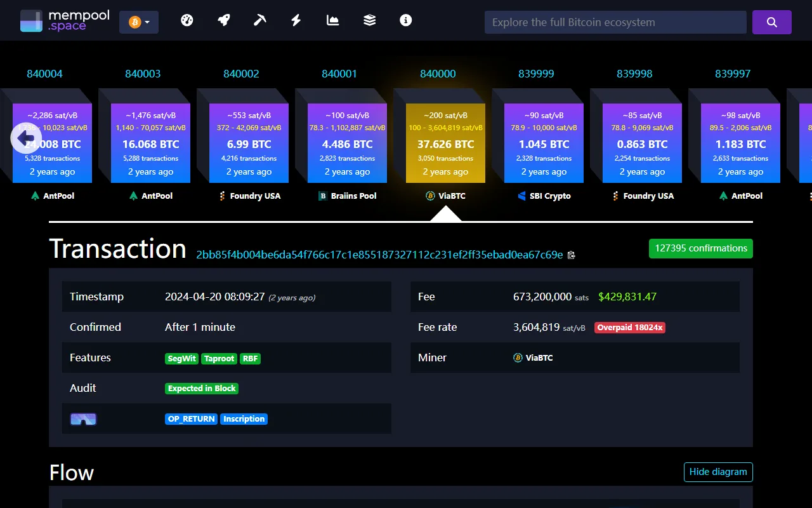Open the Bitcoin network selector dropdown
The image size is (812, 508).
click(139, 22)
